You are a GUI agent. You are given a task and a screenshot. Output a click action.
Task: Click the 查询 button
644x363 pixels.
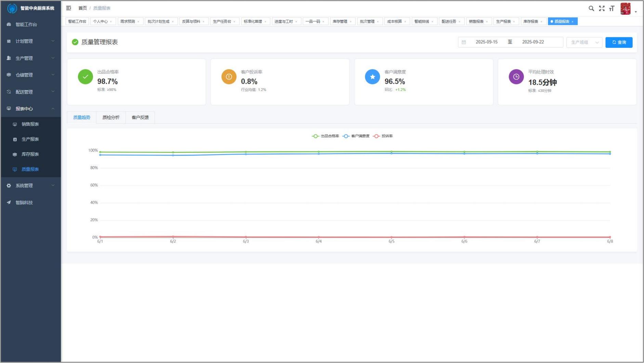(619, 42)
